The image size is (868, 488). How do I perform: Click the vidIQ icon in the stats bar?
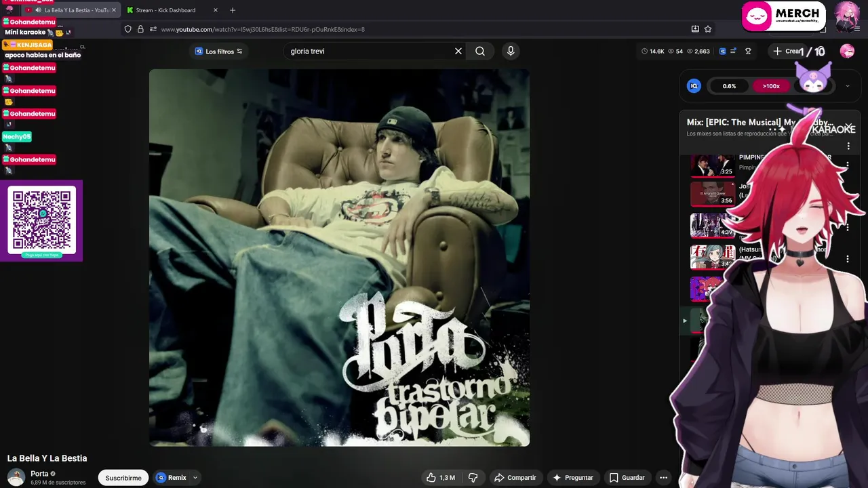tap(722, 52)
